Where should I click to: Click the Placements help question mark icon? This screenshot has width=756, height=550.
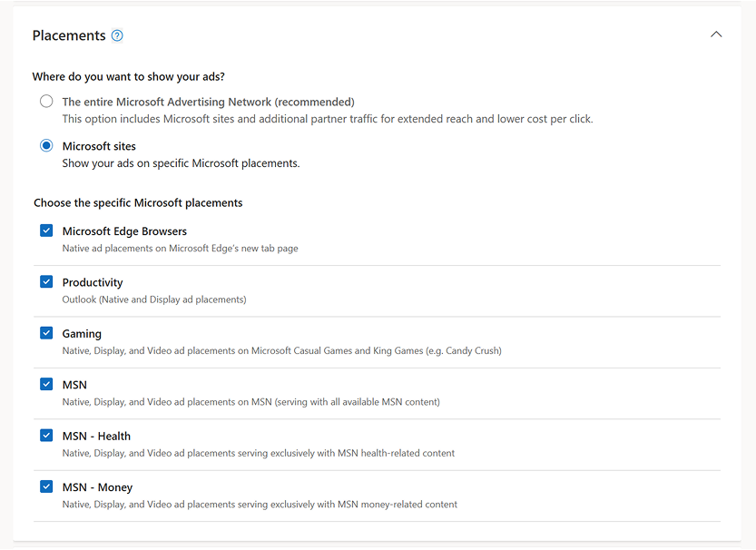117,36
